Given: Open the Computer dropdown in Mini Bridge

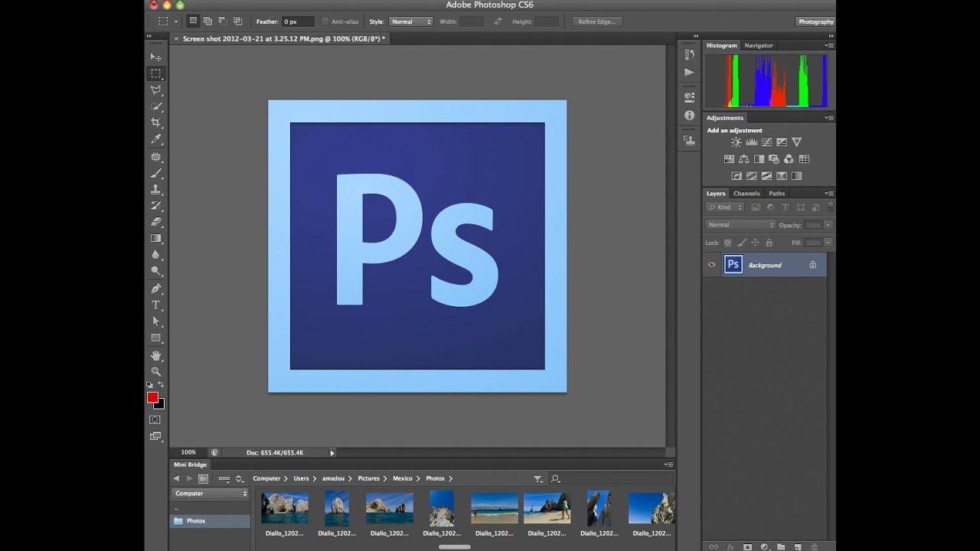Looking at the screenshot, I should tap(211, 494).
